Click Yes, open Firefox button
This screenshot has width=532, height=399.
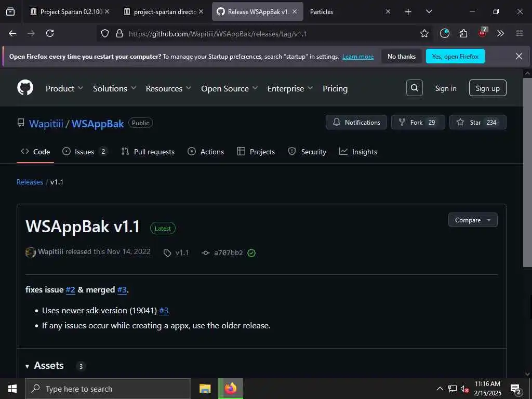(x=455, y=56)
